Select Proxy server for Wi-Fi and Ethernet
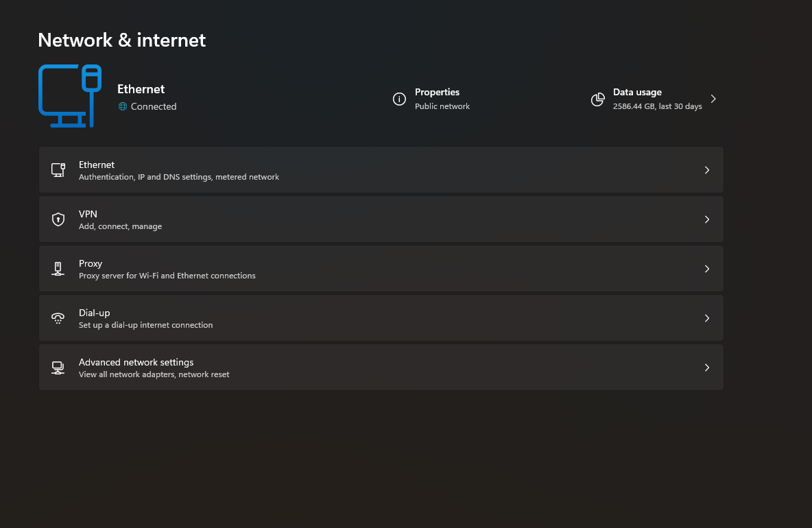The image size is (812, 528). tap(381, 269)
